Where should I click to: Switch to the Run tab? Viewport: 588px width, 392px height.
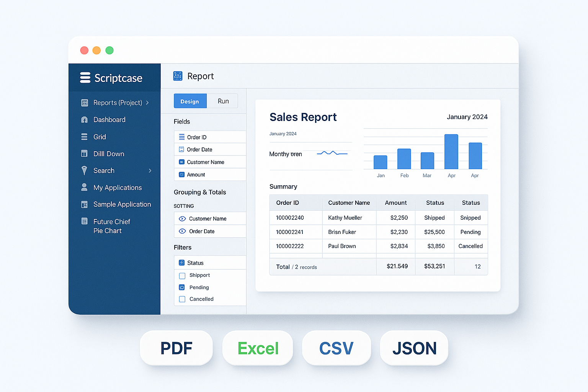click(x=223, y=101)
